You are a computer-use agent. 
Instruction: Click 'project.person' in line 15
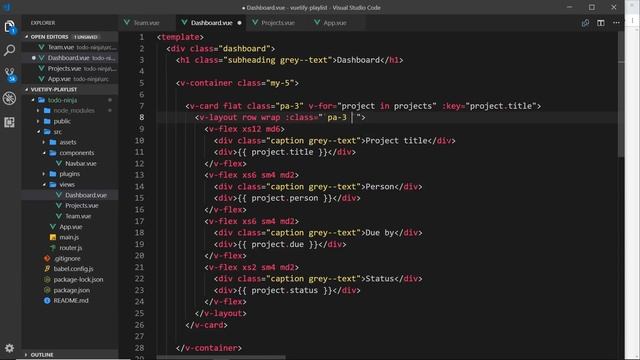pos(284,198)
